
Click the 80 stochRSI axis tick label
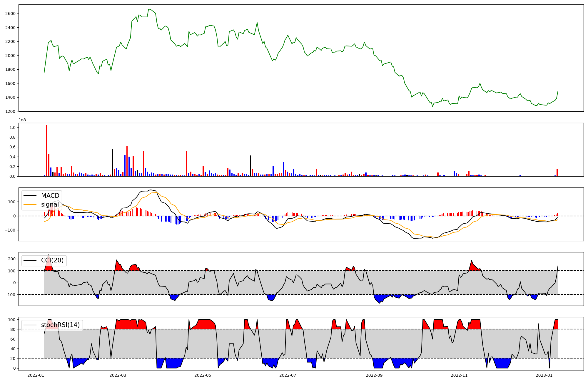[13, 329]
